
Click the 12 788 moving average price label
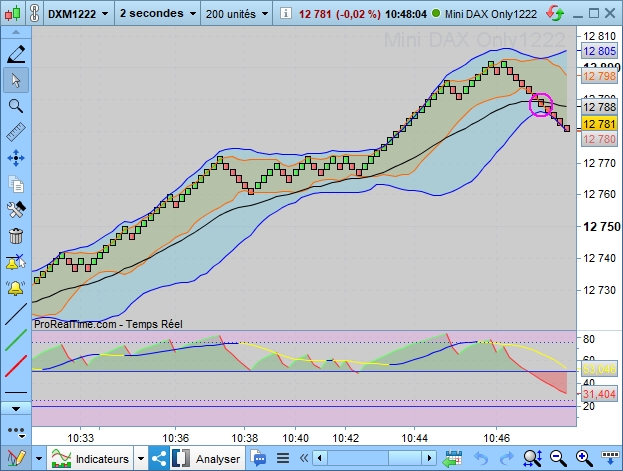point(600,107)
